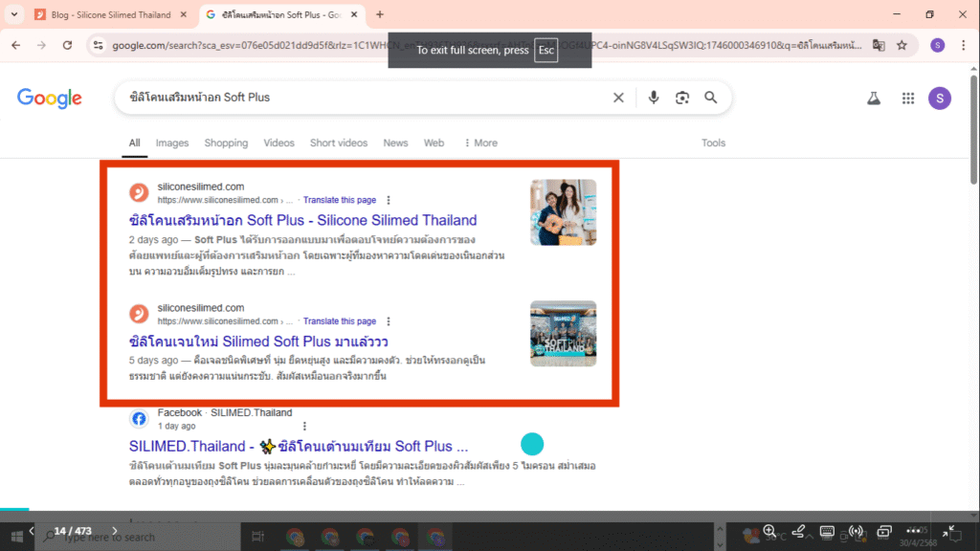
Task: Open the three-dot menu on the first result
Action: [x=389, y=199]
